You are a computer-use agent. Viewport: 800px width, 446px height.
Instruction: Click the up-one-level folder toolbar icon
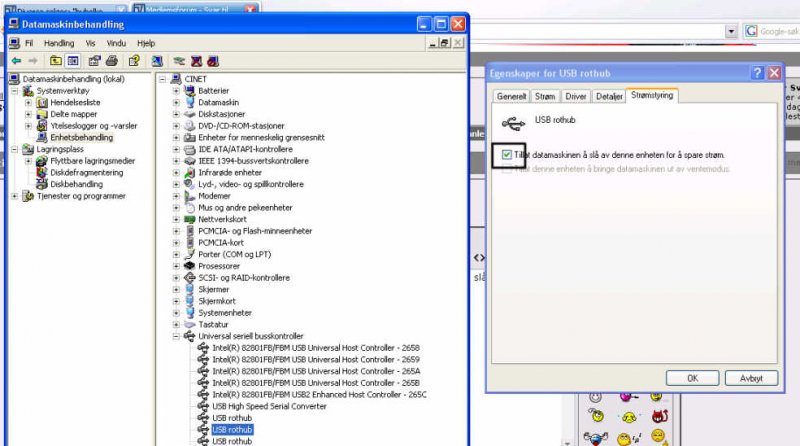click(56, 61)
